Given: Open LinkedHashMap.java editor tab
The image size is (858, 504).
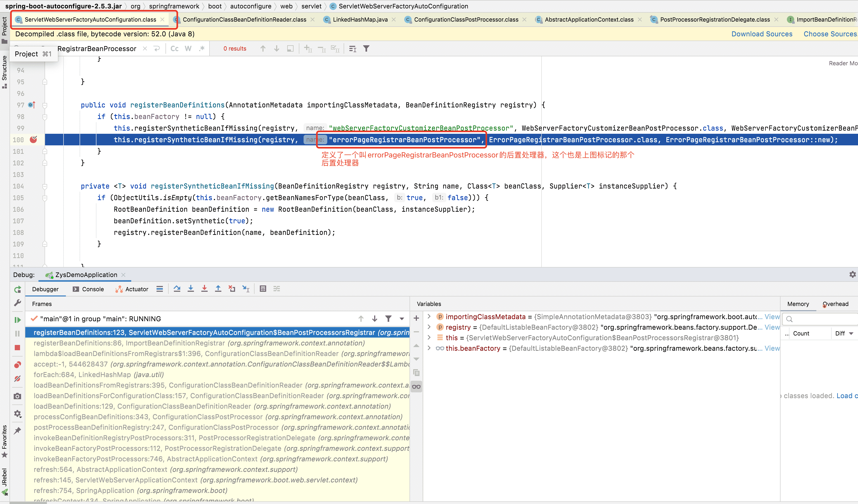Looking at the screenshot, I should (360, 19).
